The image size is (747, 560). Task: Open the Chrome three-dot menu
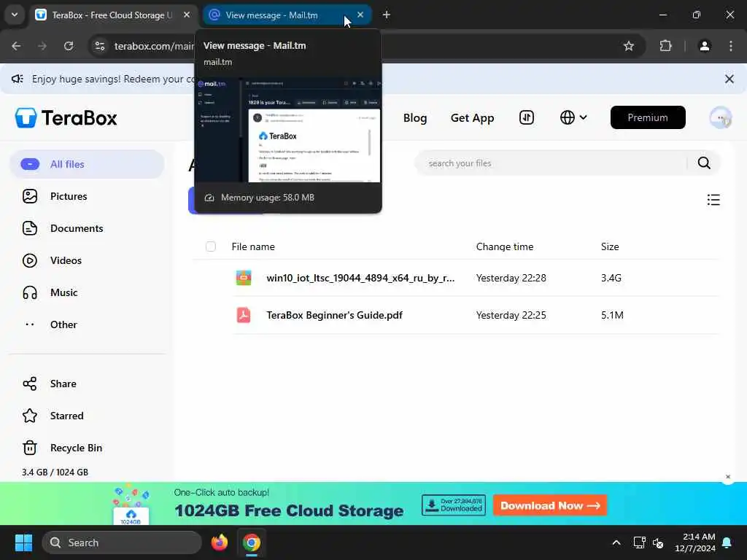click(x=731, y=46)
